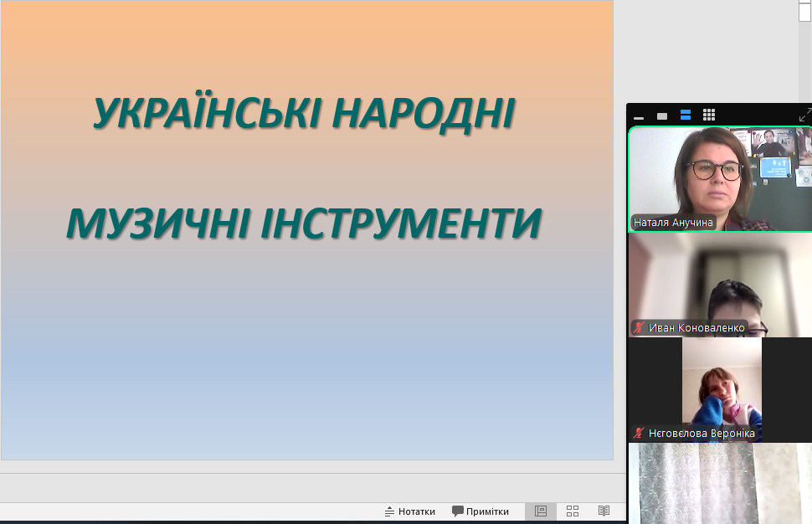Click the Нєговєлова Вероніка name label
Image resolution: width=812 pixels, height=524 pixels.
(702, 433)
